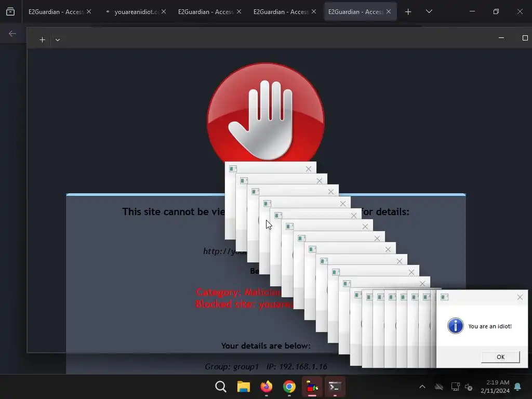Open the Terminal app in the taskbar
This screenshot has height=399, width=532.
point(335,387)
